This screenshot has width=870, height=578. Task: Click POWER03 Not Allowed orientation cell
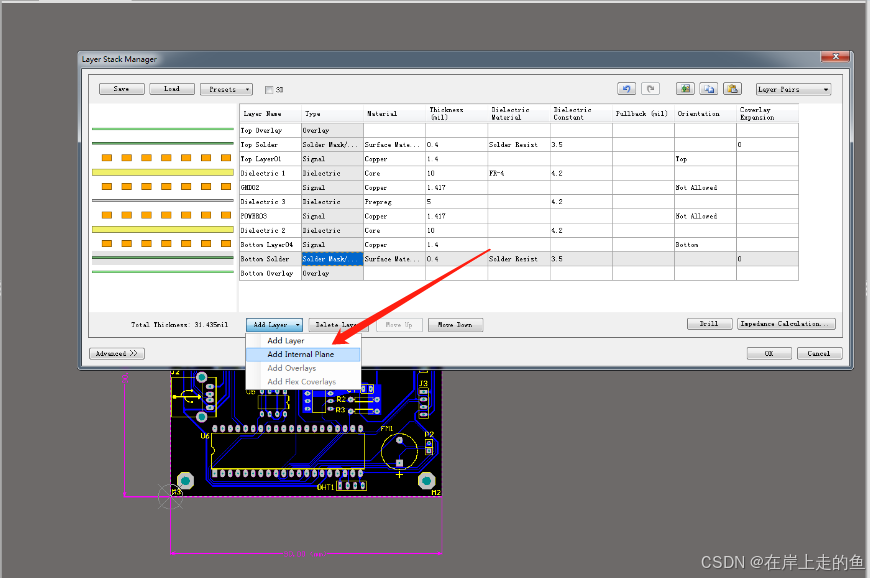[705, 216]
